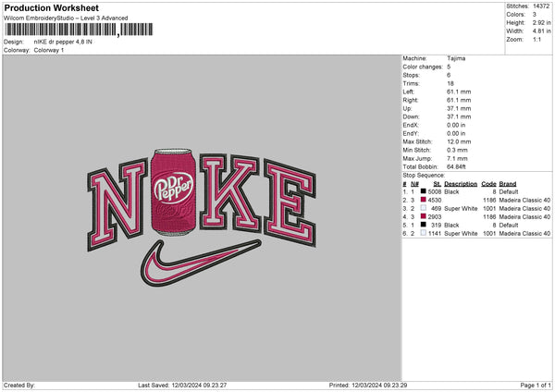Select the Max Stitch value 12.0 mm
The image size is (555, 392).
point(459,141)
